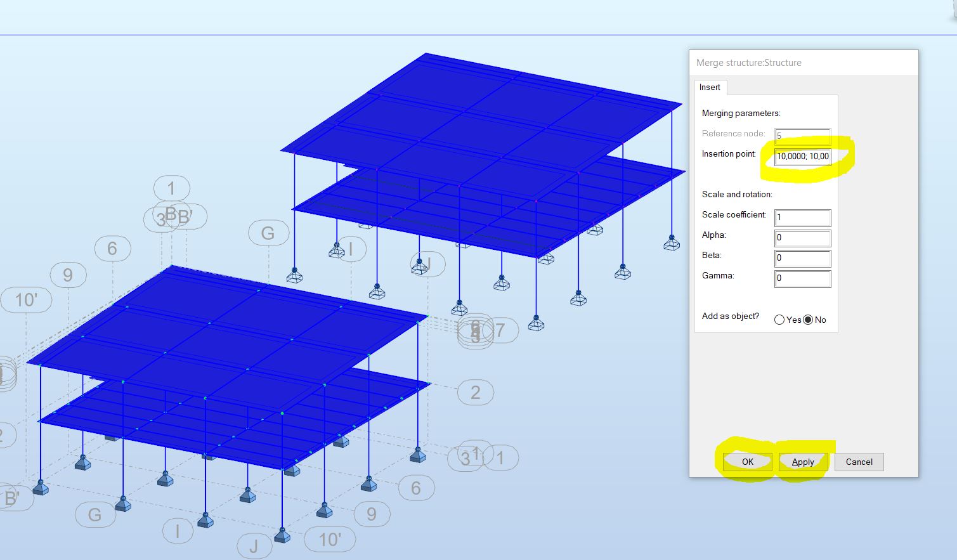
Task: Select grid axis bubble G in viewport
Action: [268, 233]
